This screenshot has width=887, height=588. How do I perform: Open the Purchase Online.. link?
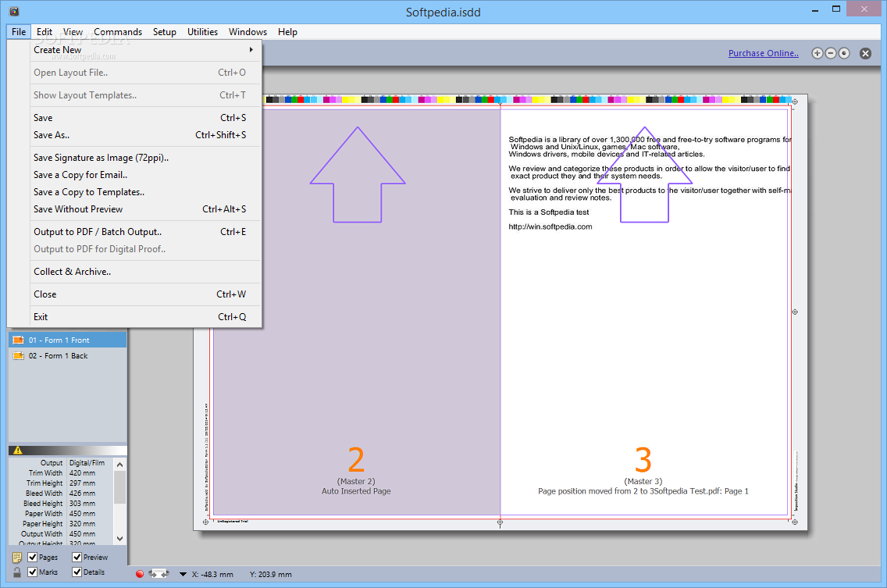tap(763, 53)
